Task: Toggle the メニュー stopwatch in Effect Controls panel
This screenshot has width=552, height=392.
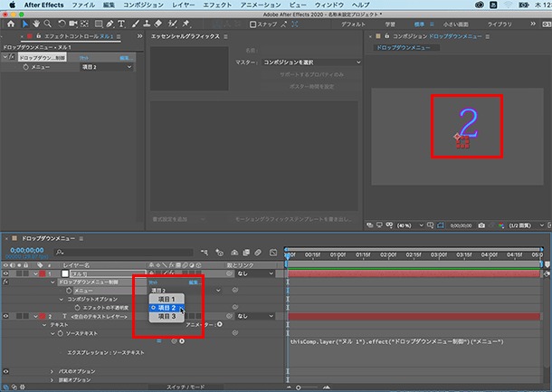Action: point(25,67)
